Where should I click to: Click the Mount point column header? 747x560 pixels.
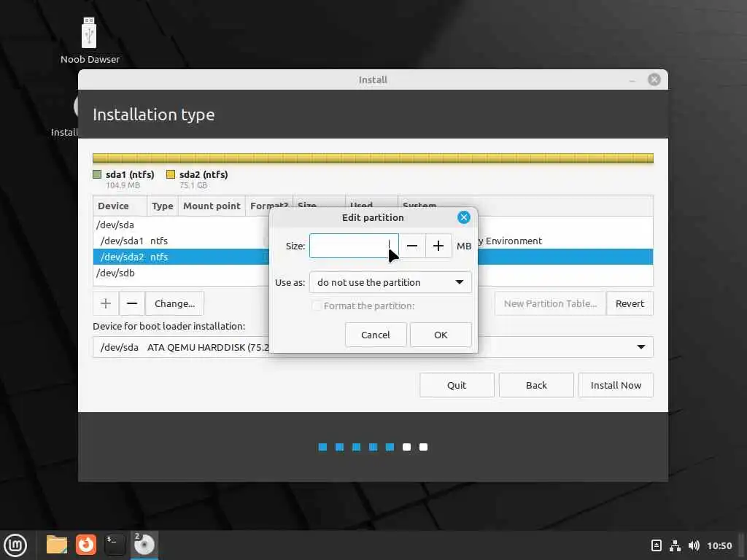click(x=212, y=206)
